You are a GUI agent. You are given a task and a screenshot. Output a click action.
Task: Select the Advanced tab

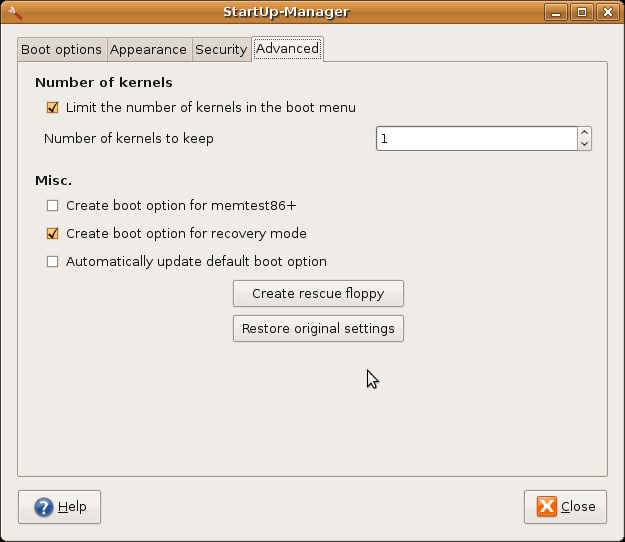point(287,49)
